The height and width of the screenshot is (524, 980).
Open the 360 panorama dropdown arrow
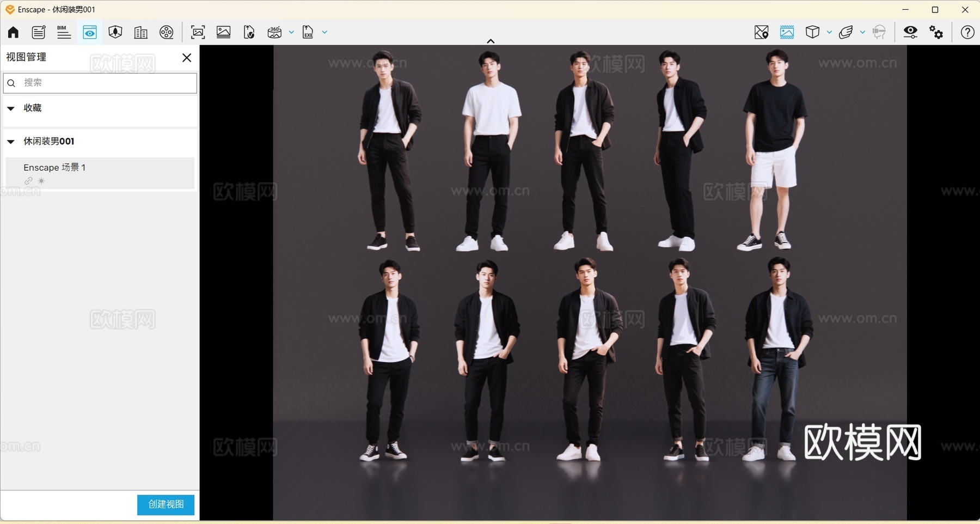[x=292, y=32]
